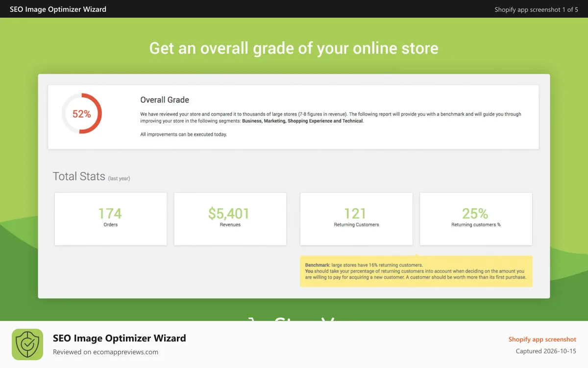Click the Overall Grade heading
588x368 pixels.
tap(165, 100)
